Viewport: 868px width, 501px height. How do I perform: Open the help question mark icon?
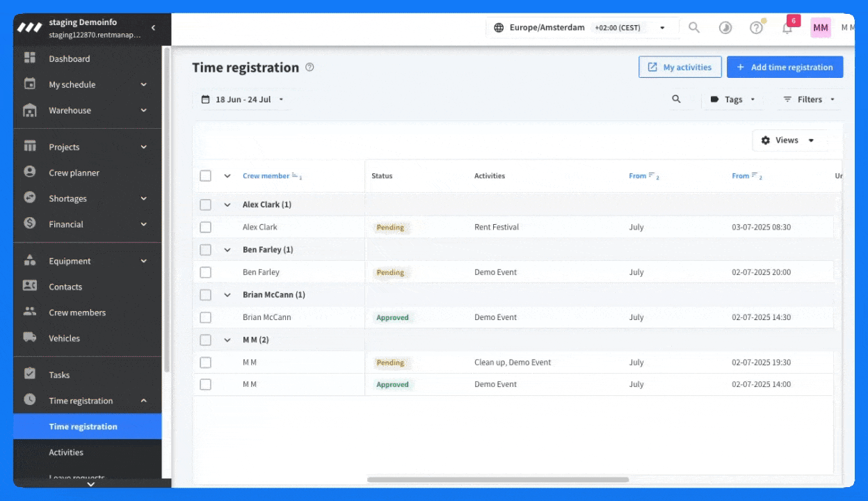pyautogui.click(x=756, y=28)
